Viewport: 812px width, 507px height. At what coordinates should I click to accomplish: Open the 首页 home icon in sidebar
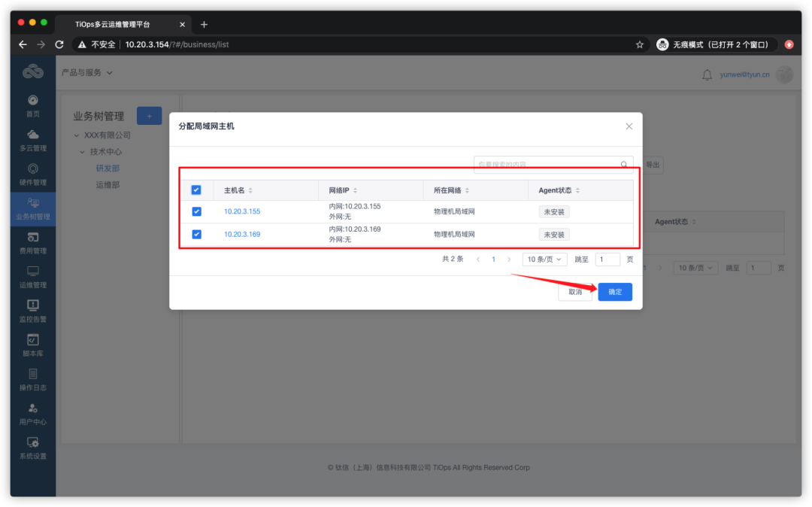32,105
